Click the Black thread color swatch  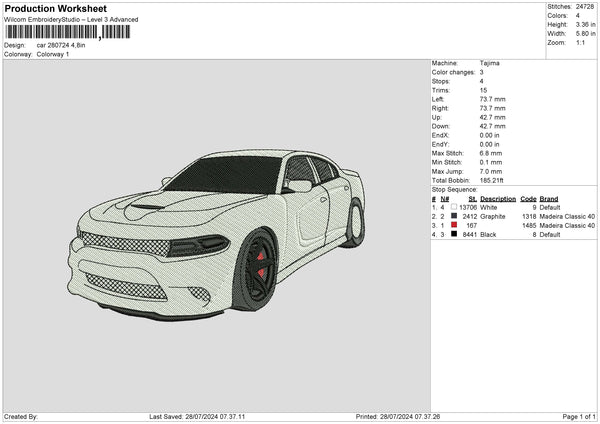click(454, 234)
